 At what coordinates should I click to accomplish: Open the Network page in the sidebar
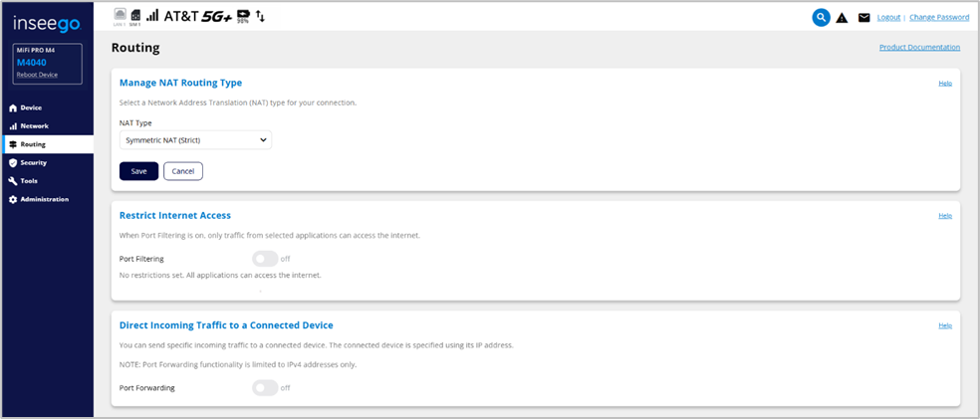pos(34,126)
